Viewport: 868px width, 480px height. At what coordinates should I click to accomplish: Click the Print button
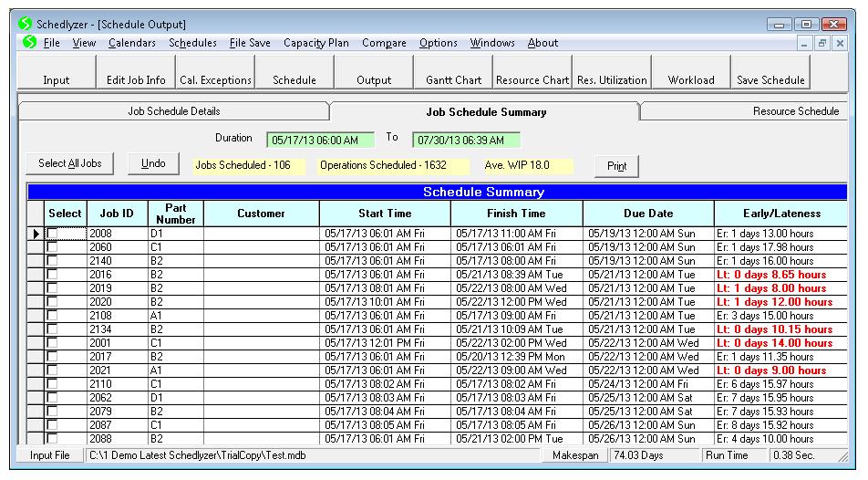pyautogui.click(x=616, y=166)
